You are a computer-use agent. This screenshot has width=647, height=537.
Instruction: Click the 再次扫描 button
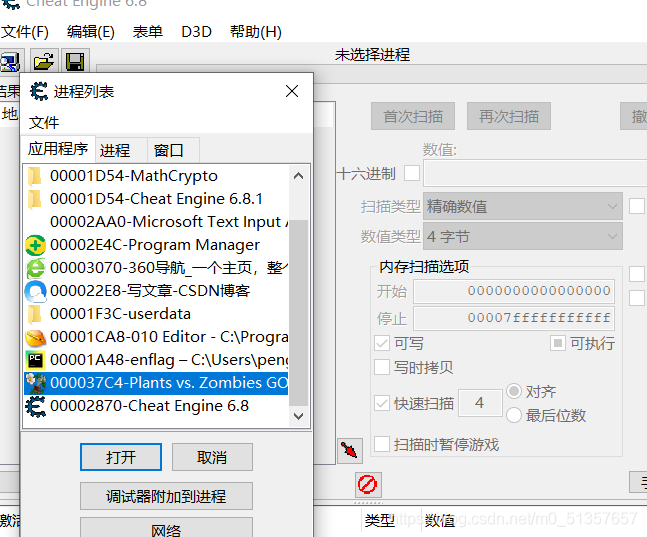tap(509, 116)
